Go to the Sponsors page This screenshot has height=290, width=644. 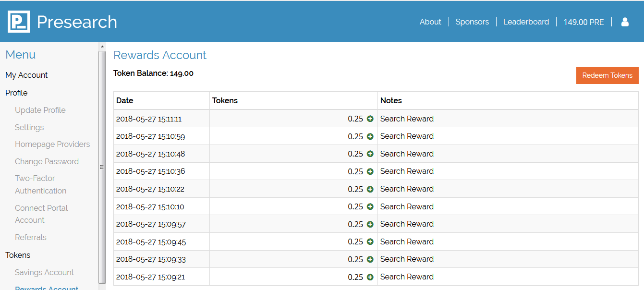472,22
